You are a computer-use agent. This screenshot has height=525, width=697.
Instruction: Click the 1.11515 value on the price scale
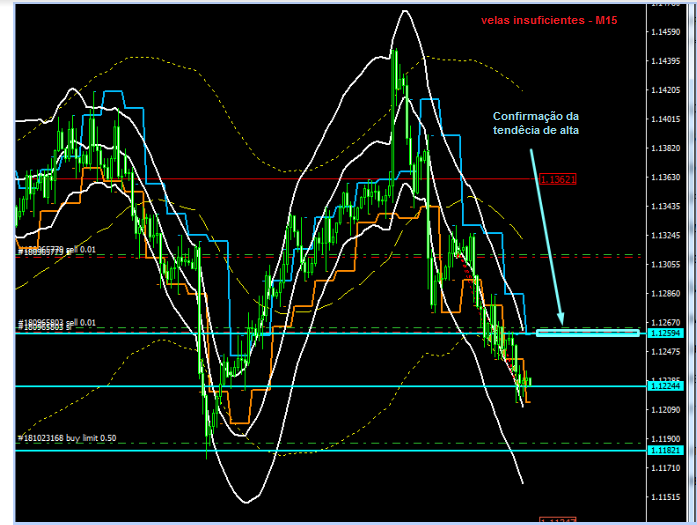pos(663,497)
